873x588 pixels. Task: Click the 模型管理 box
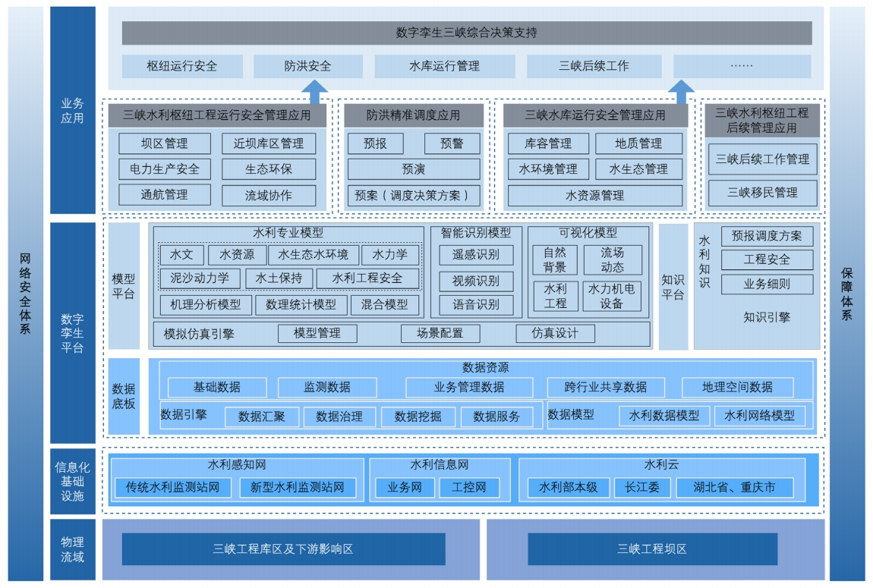(x=317, y=333)
